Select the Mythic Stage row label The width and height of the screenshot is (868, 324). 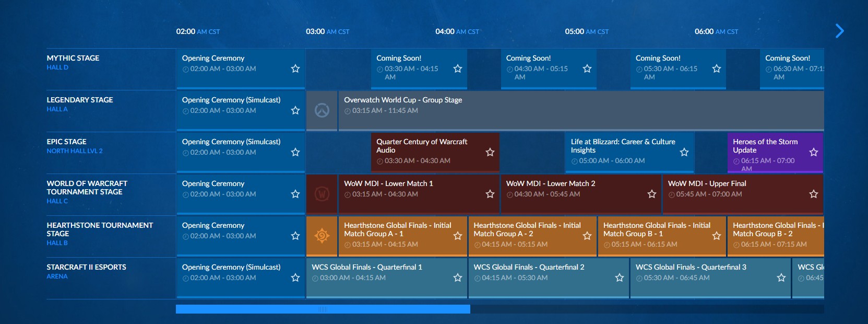coord(73,58)
